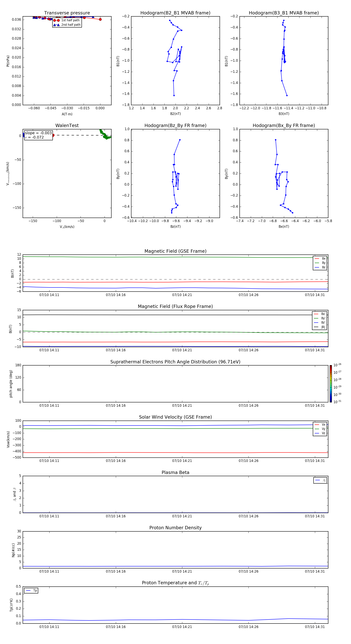Click the 'Bx(nT)' x-axis label

pos(284,227)
